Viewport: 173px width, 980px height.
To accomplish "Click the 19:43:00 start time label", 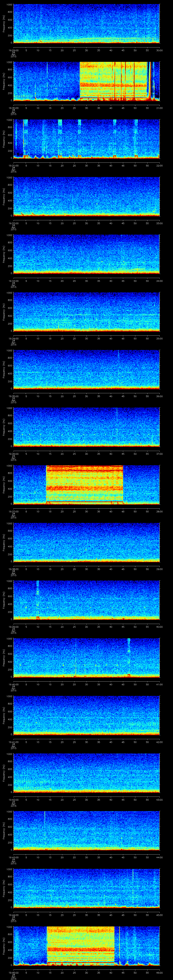I will point(13,857).
